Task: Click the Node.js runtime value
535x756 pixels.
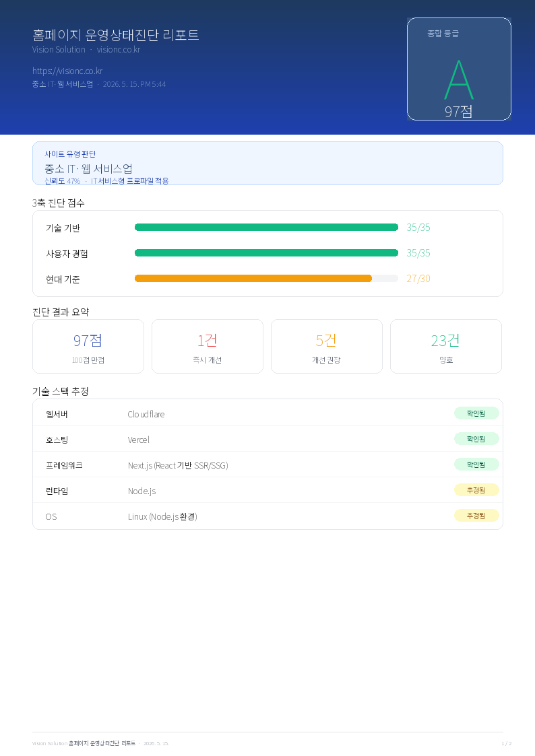Action: (x=141, y=491)
